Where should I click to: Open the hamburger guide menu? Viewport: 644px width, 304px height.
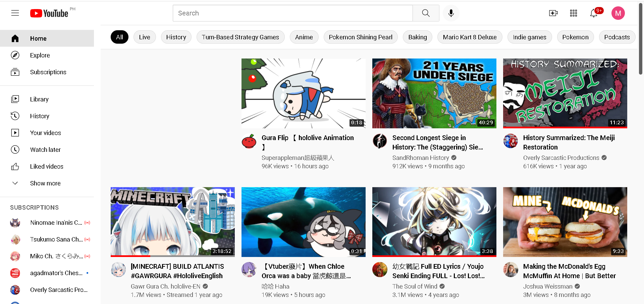click(x=15, y=13)
